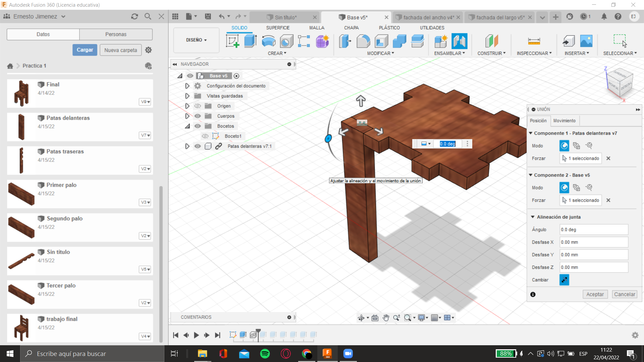Viewport: 644px width, 362px height.
Task: Select the Extrude tool icon
Action: tap(250, 41)
